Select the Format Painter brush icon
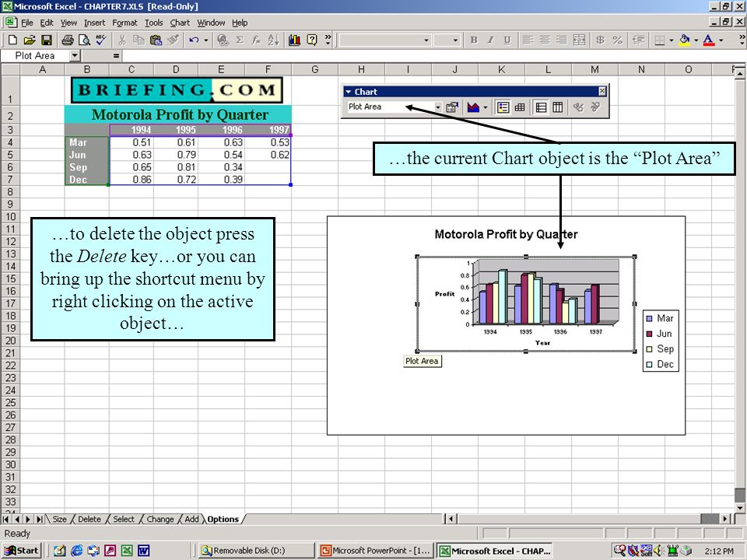 (x=173, y=40)
